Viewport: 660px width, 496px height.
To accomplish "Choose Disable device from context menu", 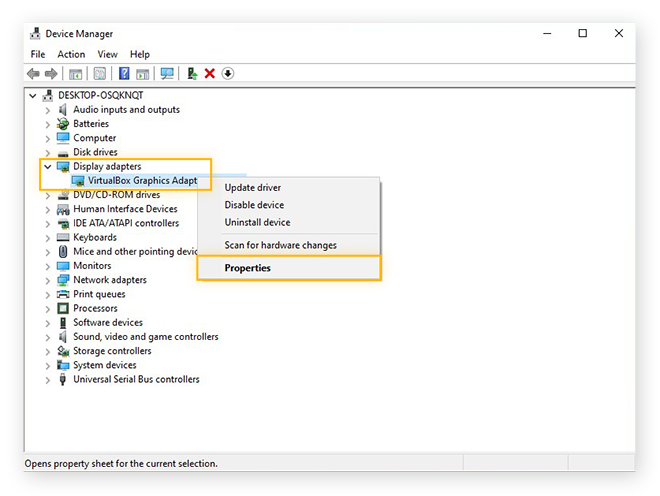I will tap(289, 205).
